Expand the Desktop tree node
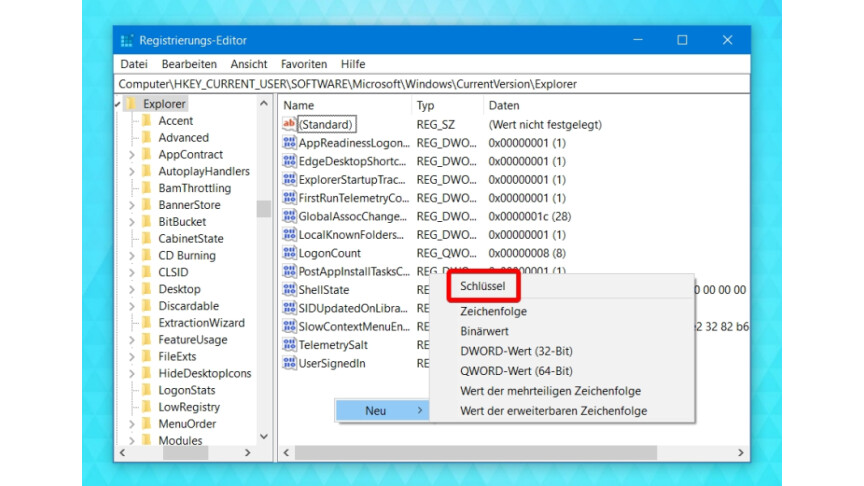This screenshot has width=864, height=486. click(x=132, y=289)
